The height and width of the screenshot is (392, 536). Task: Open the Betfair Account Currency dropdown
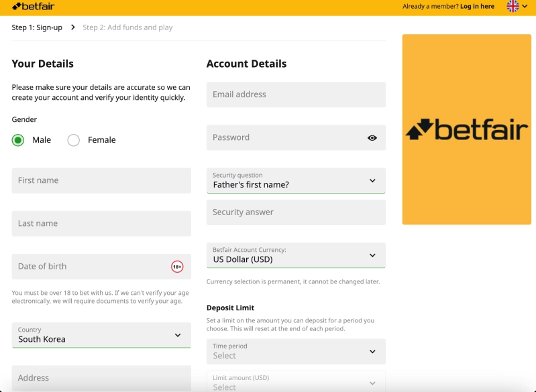[x=296, y=255]
